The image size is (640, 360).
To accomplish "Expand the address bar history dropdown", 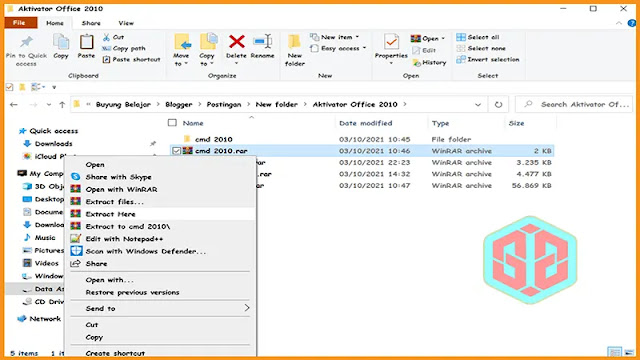I will [x=478, y=104].
